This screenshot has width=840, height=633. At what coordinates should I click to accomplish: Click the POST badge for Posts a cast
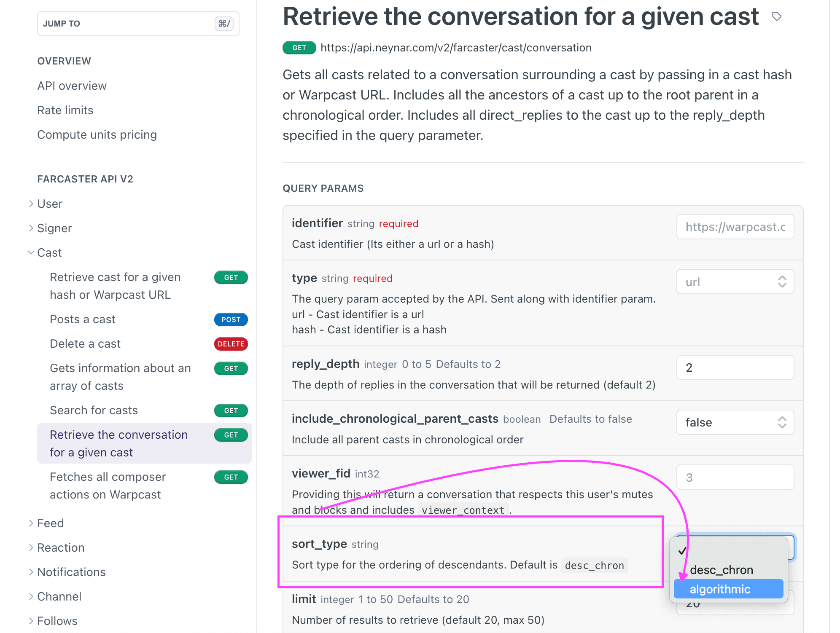click(x=231, y=319)
